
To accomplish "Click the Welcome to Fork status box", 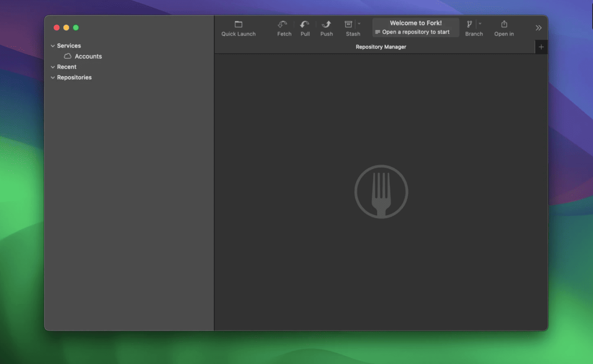I will [416, 27].
